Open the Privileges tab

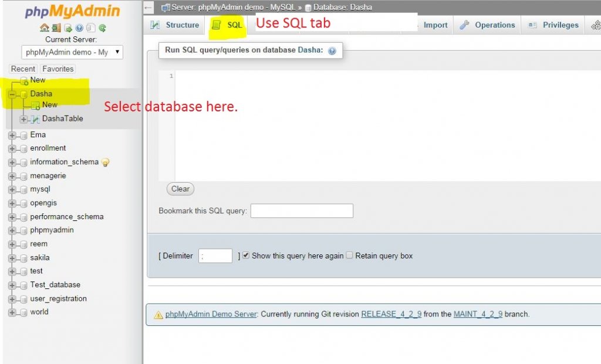coord(553,25)
